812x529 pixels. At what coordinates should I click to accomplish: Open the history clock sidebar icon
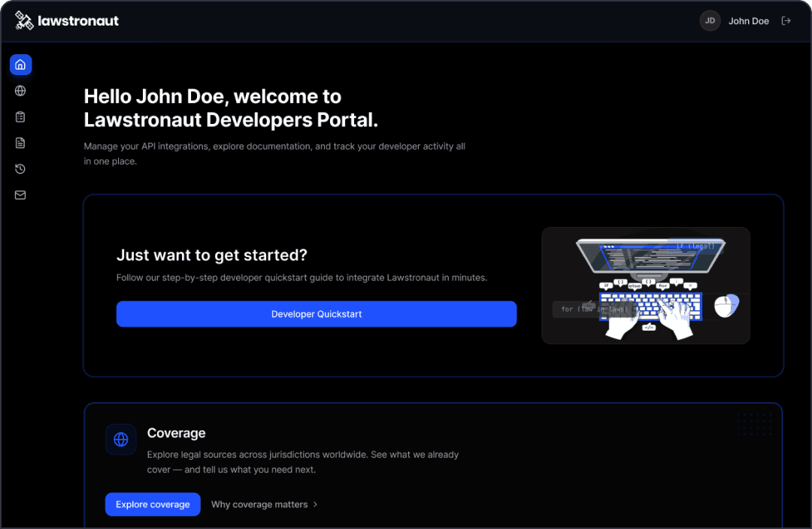coord(20,169)
